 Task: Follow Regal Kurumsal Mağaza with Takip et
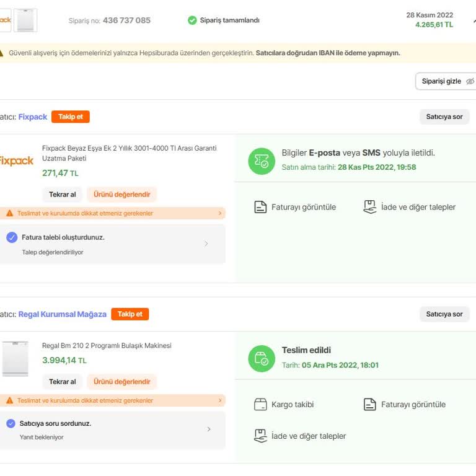coord(130,314)
